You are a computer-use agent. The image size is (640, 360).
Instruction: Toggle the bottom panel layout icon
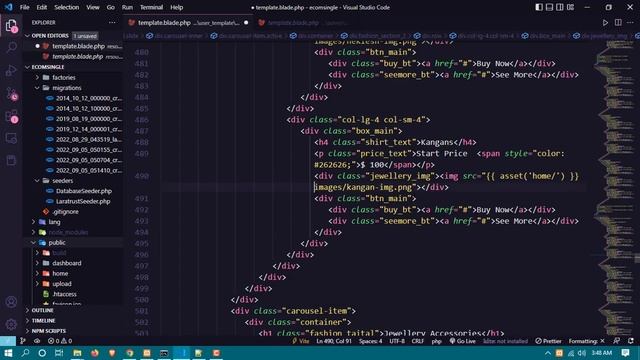tap(549, 7)
